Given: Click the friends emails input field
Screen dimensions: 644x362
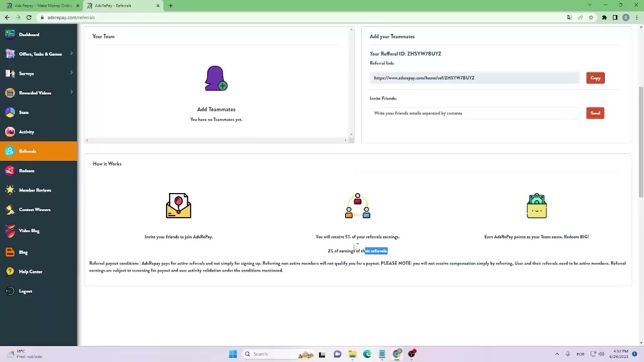Looking at the screenshot, I should tap(474, 113).
